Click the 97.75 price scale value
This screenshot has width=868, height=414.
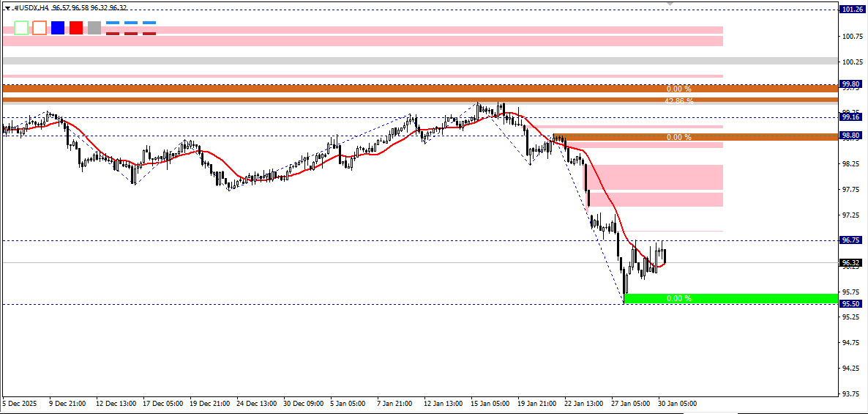850,190
